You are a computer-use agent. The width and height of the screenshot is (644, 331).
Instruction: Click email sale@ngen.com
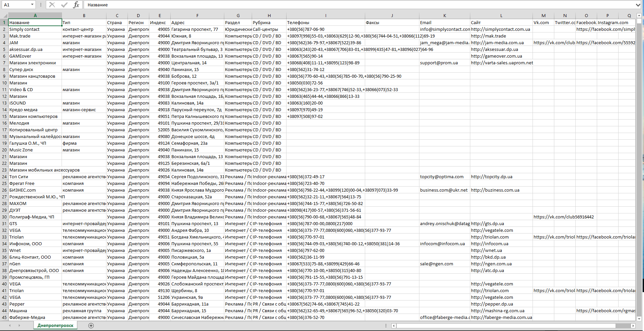[x=436, y=264]
